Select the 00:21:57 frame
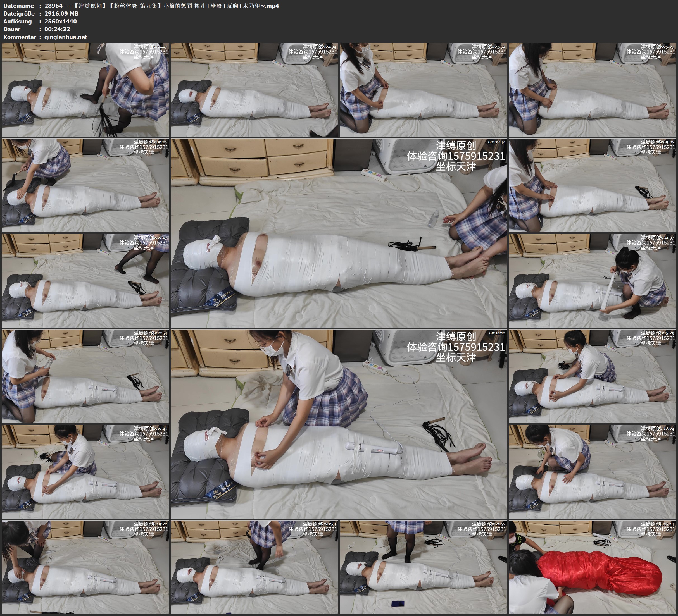The image size is (678, 616). click(x=423, y=567)
